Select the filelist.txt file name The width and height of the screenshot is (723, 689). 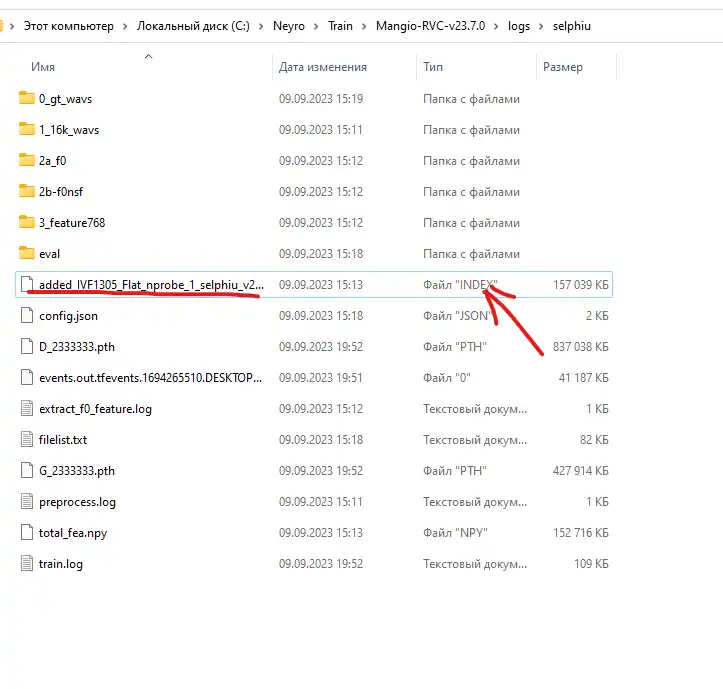pyautogui.click(x=63, y=440)
